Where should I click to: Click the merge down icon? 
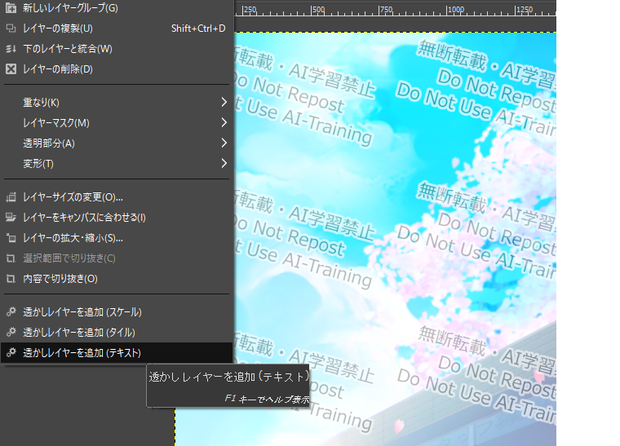coord(11,49)
